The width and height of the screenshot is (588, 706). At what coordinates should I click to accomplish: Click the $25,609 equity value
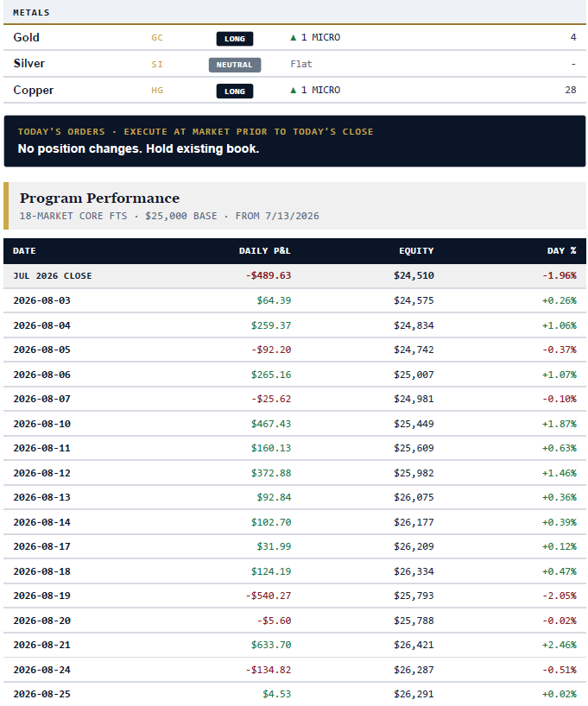[x=414, y=449]
